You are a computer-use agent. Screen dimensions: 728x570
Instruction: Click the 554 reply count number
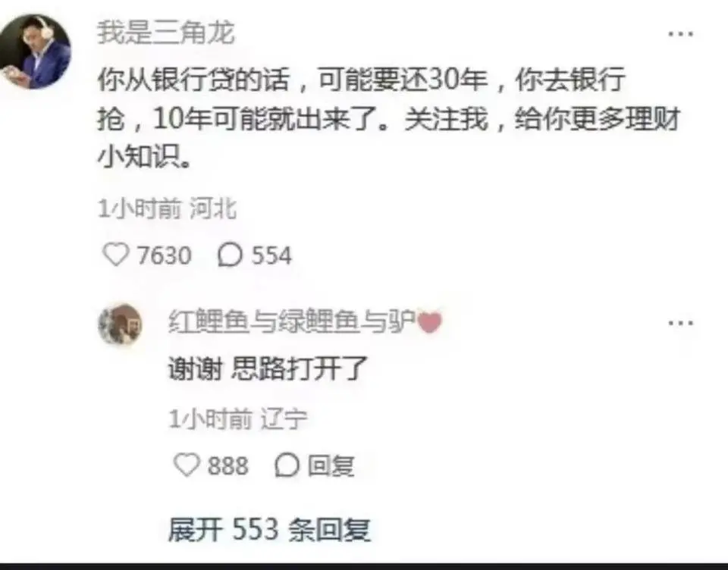pyautogui.click(x=271, y=255)
